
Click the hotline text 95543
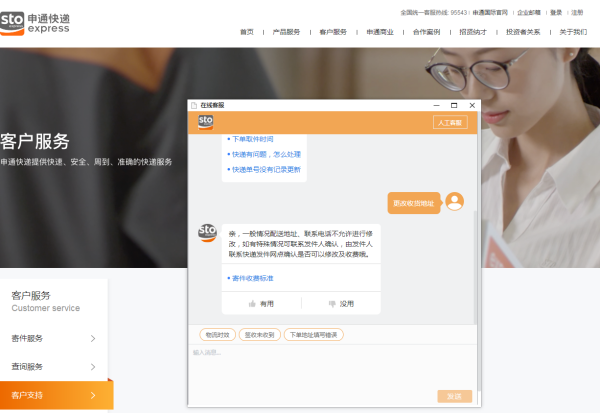[434, 13]
